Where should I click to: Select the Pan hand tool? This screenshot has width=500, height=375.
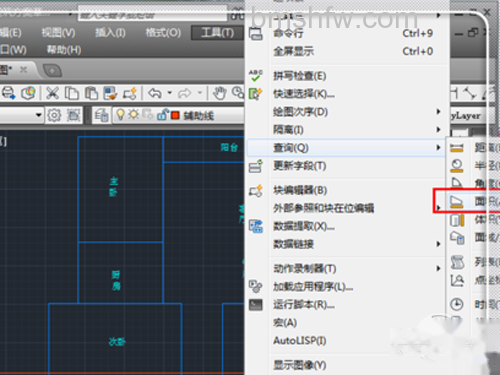(x=220, y=93)
